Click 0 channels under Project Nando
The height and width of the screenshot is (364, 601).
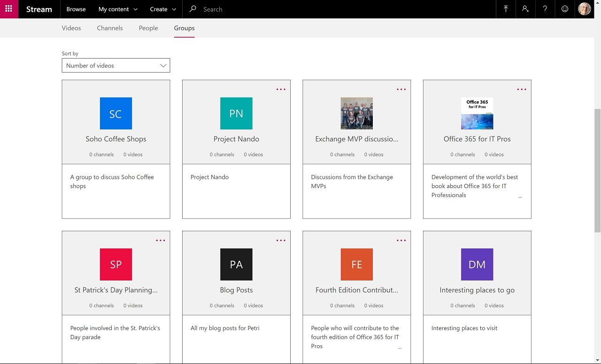click(222, 154)
